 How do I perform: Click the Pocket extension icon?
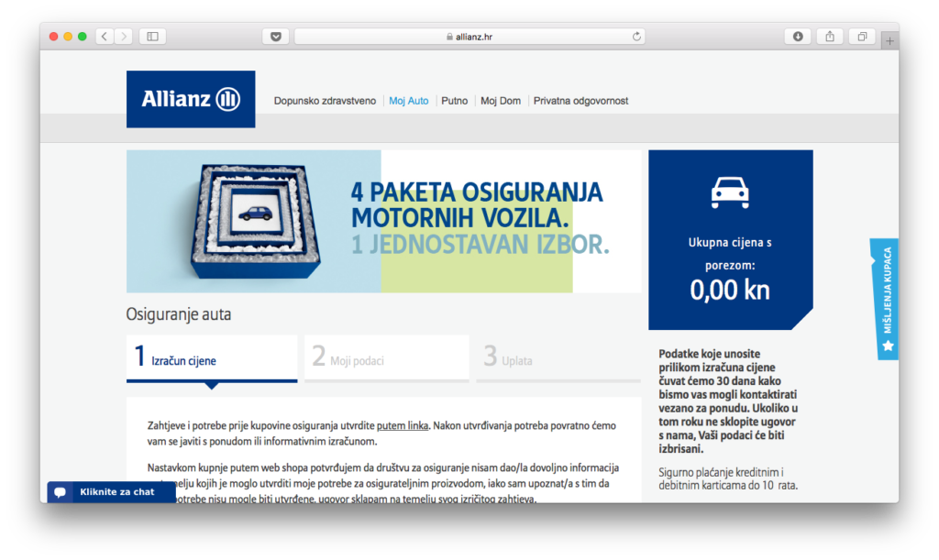point(275,37)
